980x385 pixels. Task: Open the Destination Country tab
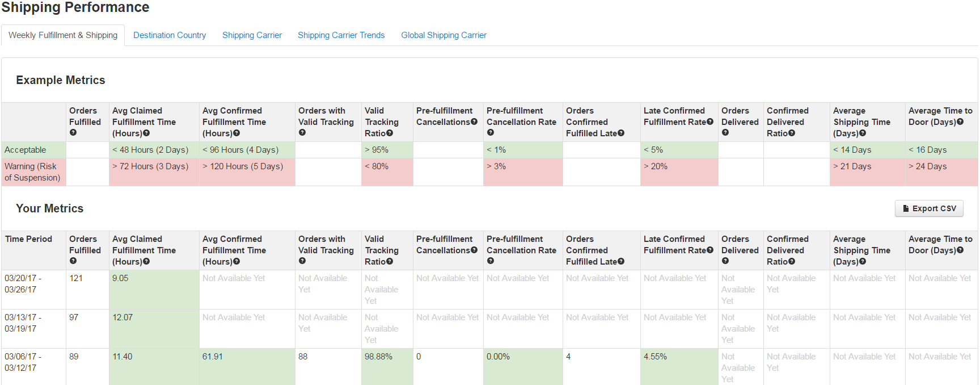tap(170, 35)
